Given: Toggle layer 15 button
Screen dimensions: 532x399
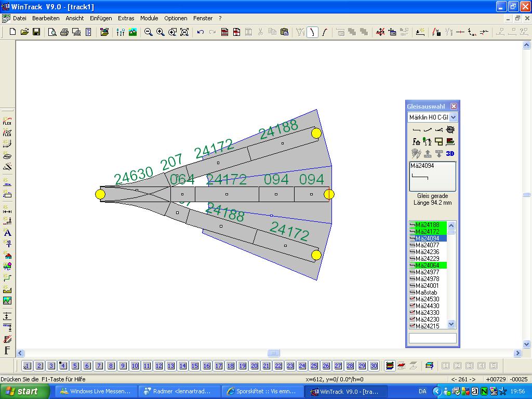Looking at the screenshot, I should [x=195, y=366].
